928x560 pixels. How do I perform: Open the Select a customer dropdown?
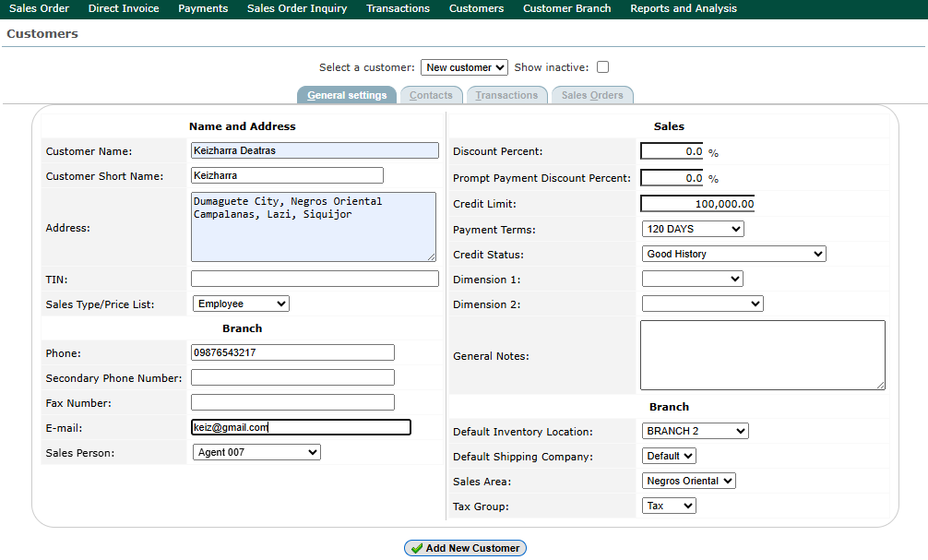(464, 67)
